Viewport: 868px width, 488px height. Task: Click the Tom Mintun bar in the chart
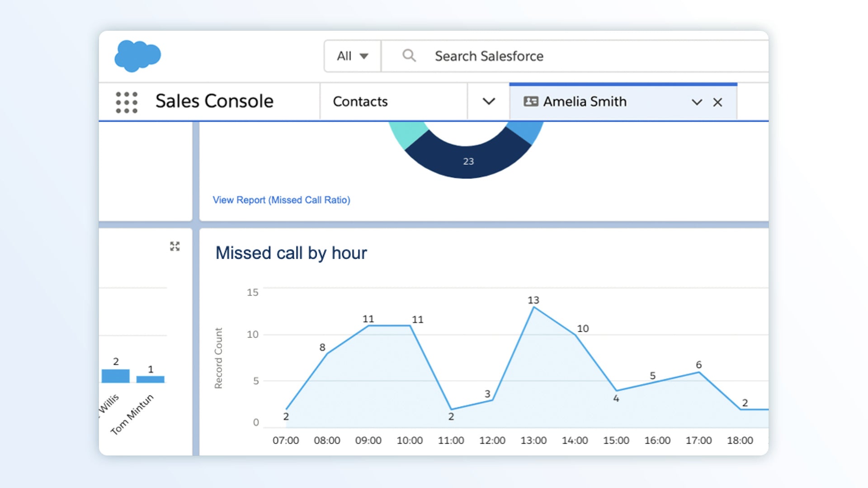[151, 379]
